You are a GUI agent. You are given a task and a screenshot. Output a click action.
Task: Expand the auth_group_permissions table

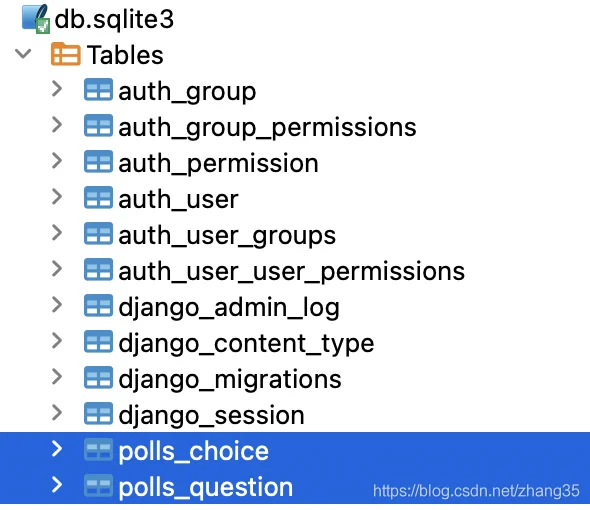(57, 125)
